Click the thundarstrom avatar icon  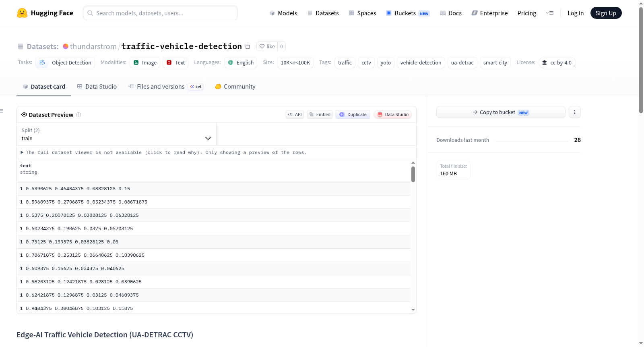click(x=66, y=46)
